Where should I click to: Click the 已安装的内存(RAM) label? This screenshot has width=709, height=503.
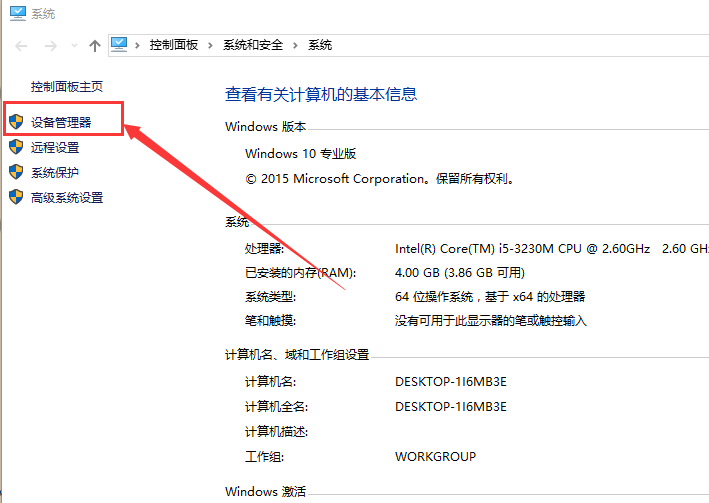(301, 273)
